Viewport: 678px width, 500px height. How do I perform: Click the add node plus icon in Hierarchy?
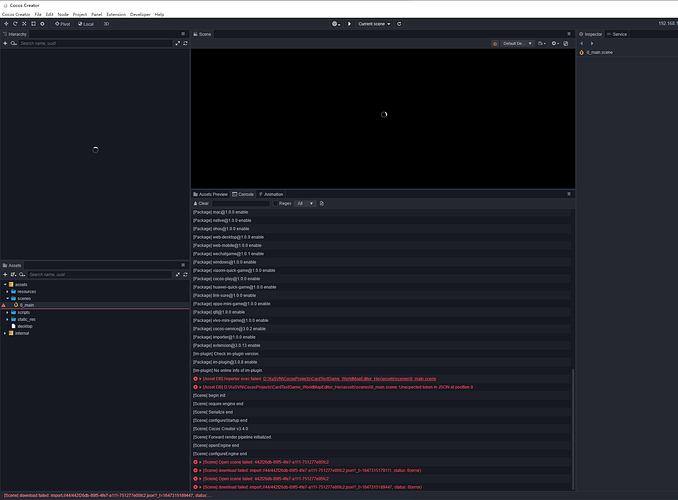(x=5, y=43)
